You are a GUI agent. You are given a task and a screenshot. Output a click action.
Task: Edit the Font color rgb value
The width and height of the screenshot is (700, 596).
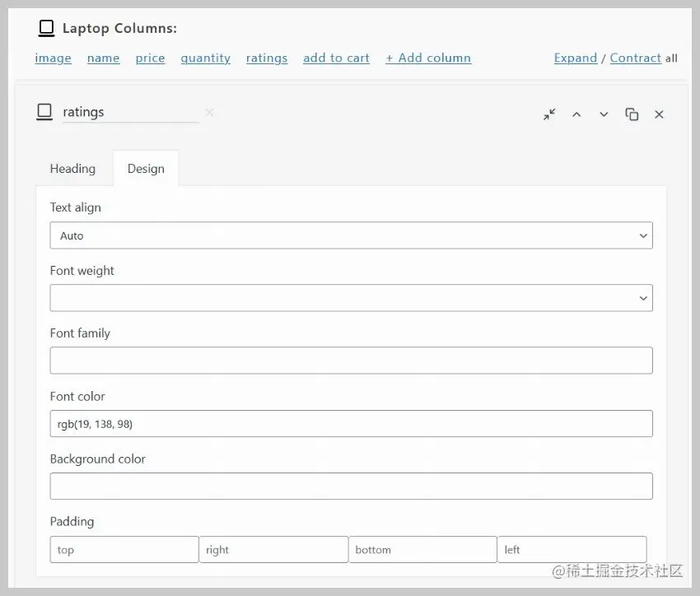351,423
